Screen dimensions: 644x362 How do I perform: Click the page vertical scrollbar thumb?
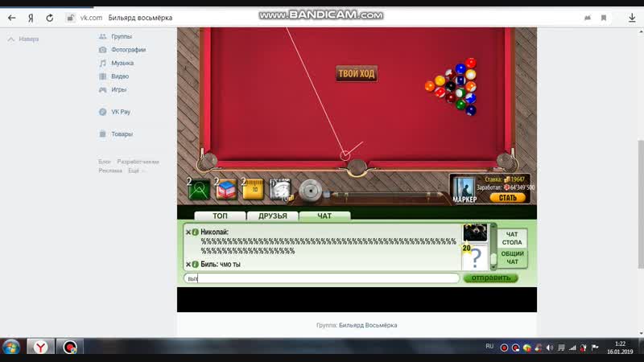(641, 204)
